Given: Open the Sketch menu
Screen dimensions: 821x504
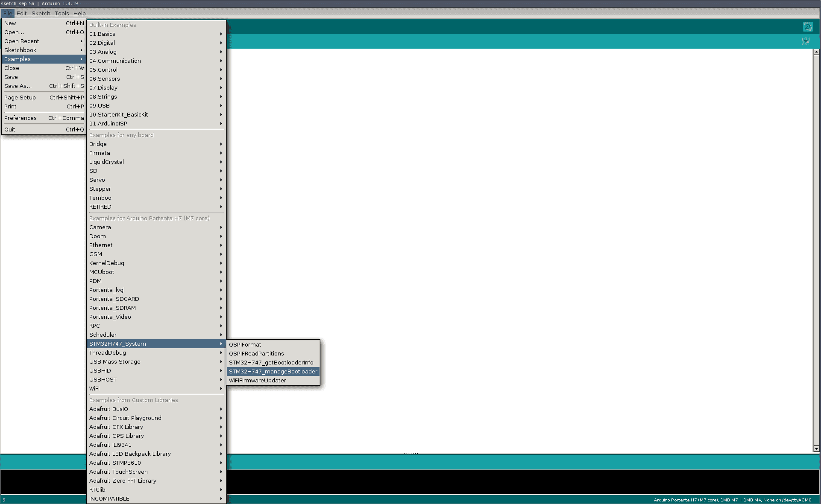Looking at the screenshot, I should click(41, 13).
